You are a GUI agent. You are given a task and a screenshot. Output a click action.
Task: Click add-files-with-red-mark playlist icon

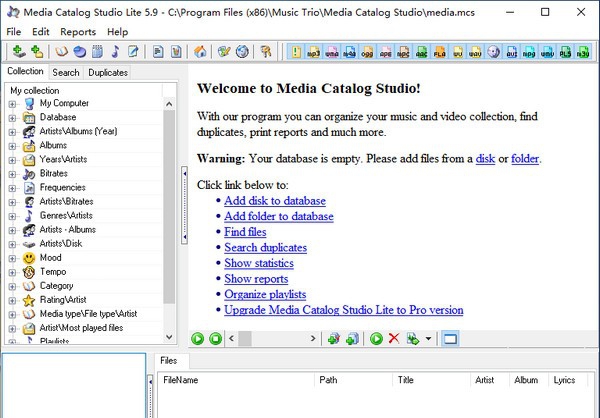[x=334, y=339]
